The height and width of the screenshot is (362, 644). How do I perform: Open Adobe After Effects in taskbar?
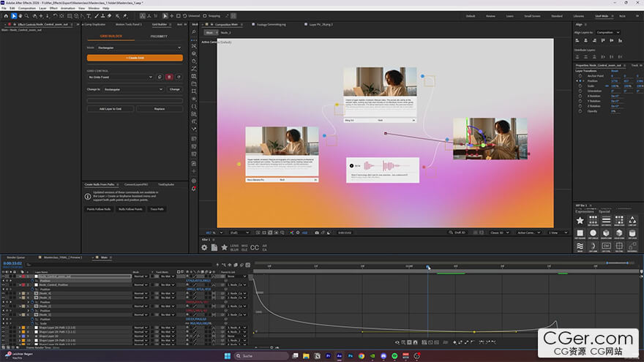pyautogui.click(x=340, y=356)
